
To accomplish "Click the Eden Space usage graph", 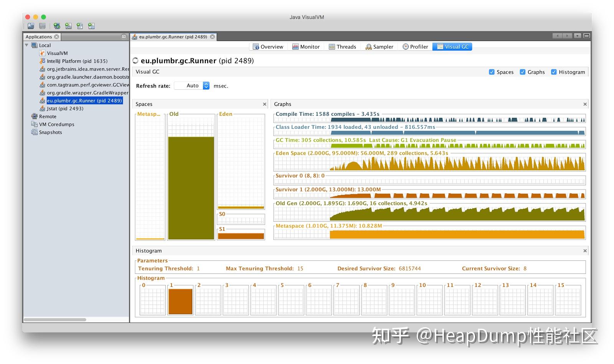I will (x=429, y=164).
